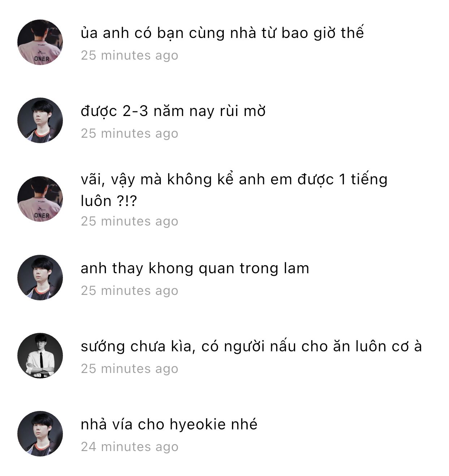Select comment 'nhả vía cho hyeokie nhé'
Image resolution: width=449 pixels, height=476 pixels.
click(169, 424)
